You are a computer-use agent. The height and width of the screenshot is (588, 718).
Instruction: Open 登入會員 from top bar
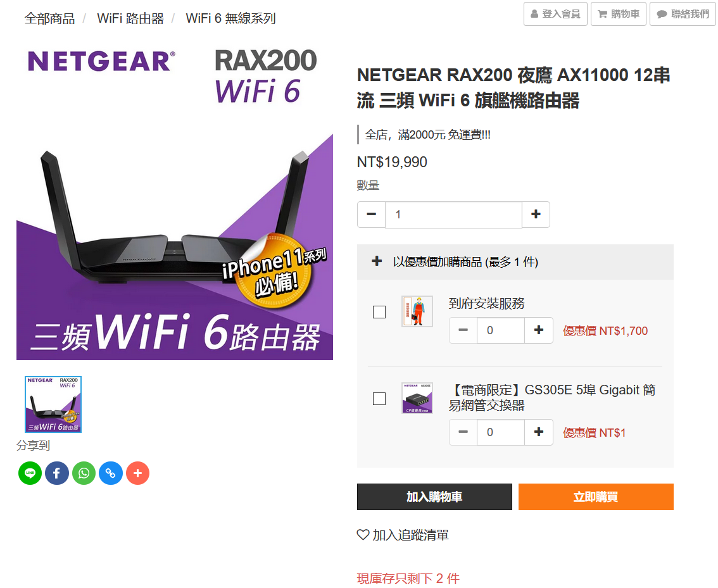tap(555, 14)
